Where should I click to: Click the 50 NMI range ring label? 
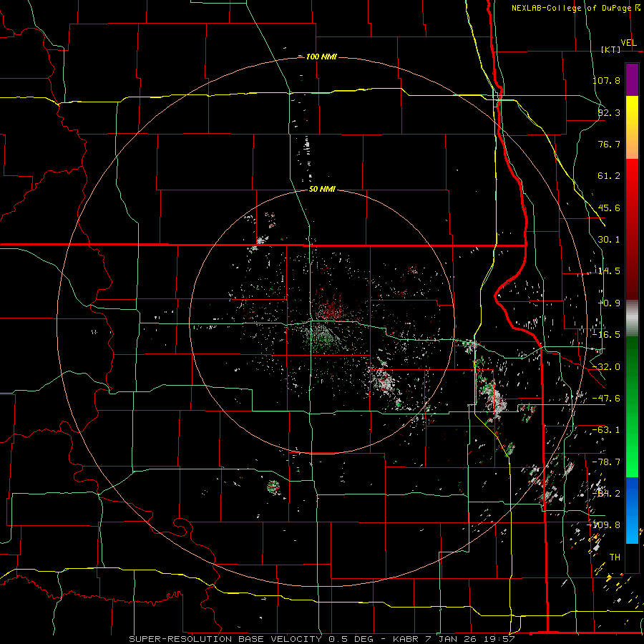tap(322, 189)
